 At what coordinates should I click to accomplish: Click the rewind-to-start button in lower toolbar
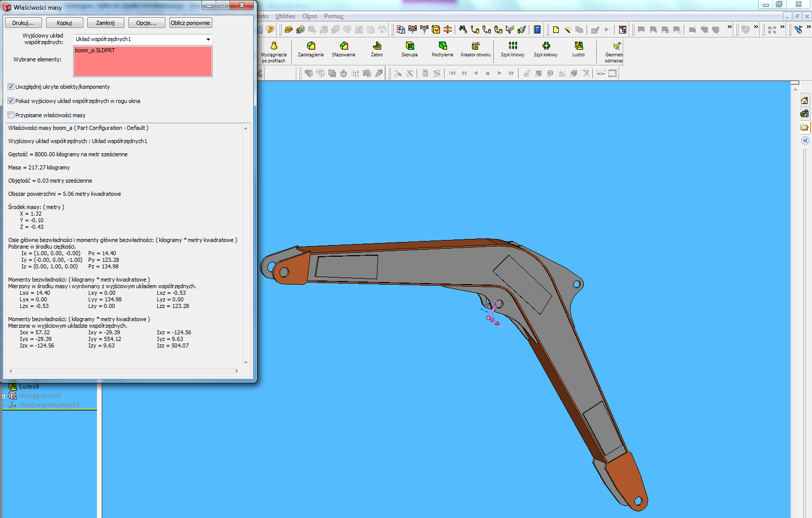click(x=452, y=73)
